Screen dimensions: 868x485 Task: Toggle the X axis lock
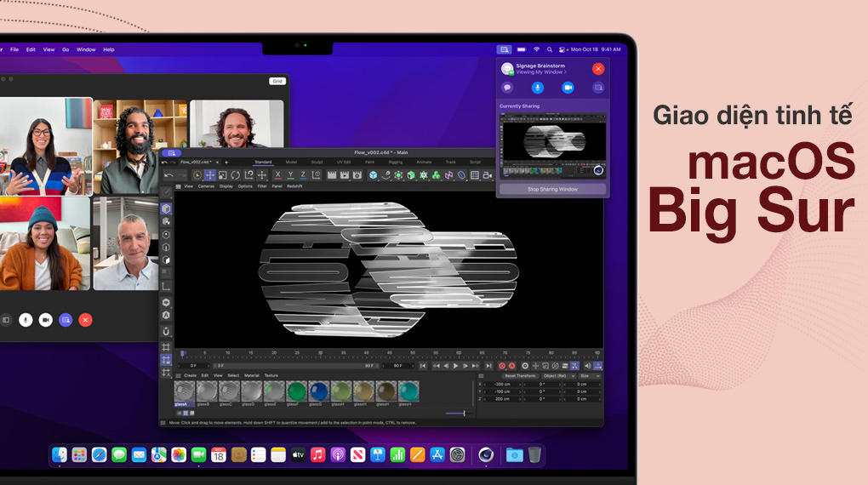pos(278,175)
